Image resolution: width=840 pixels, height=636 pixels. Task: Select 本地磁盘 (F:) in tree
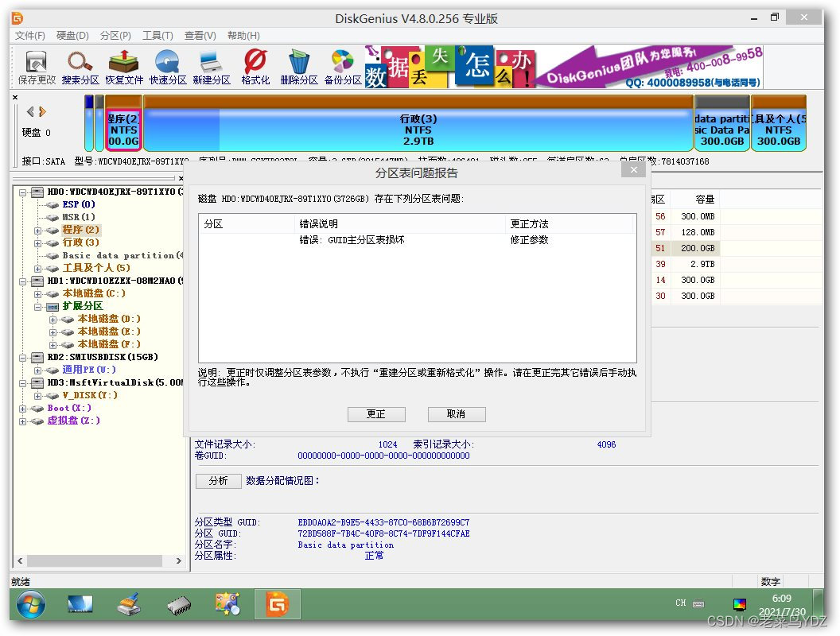(x=109, y=344)
